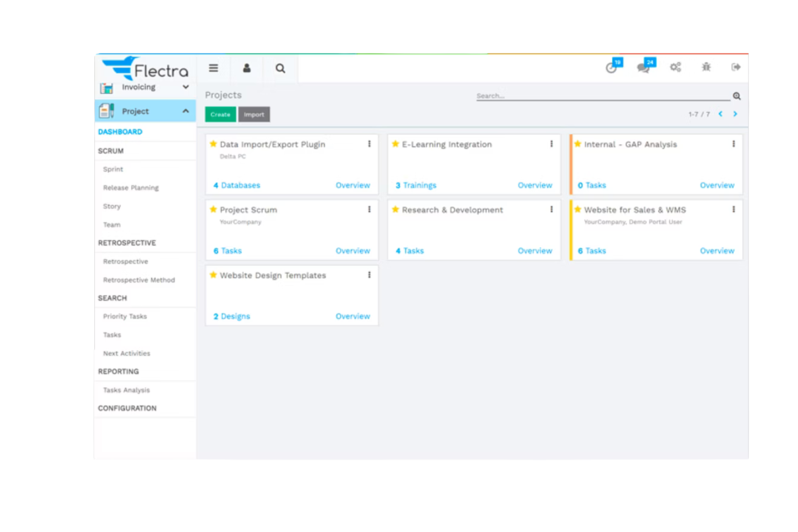Open the Story menu item
The image size is (798, 532).
pos(112,206)
